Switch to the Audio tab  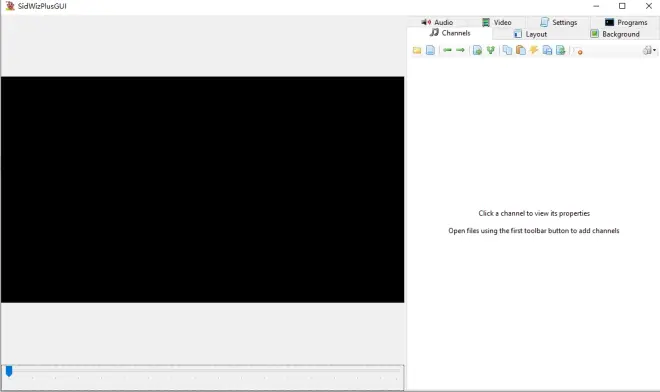click(x=437, y=22)
